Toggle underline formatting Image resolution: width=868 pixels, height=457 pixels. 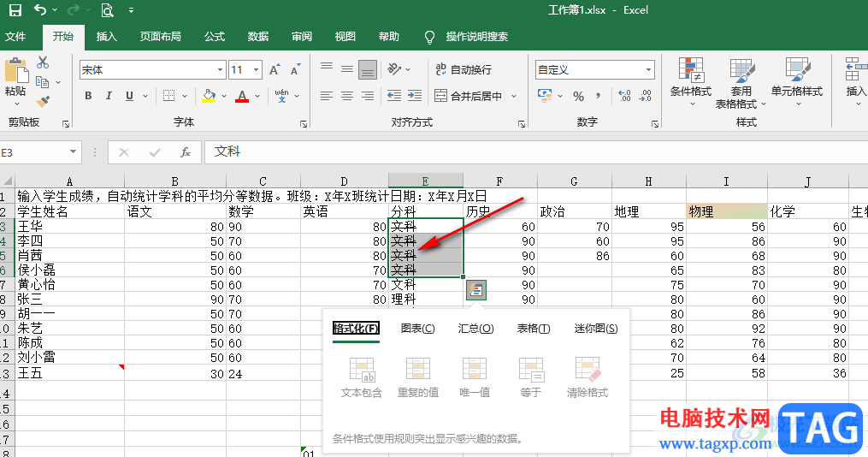coord(129,96)
